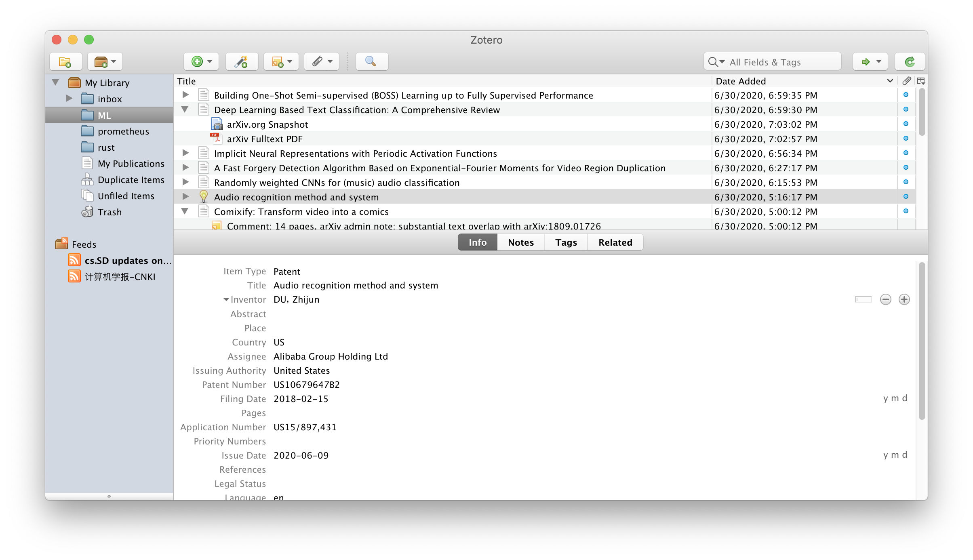The height and width of the screenshot is (560, 973).
Task: Click the patent lightbulb icon for Audio recognition
Action: tap(204, 197)
